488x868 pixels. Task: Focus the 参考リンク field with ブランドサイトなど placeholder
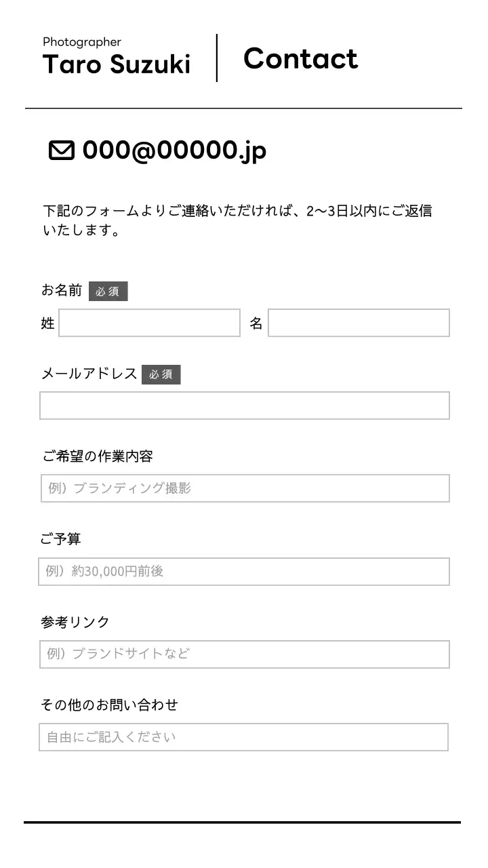tap(244, 654)
